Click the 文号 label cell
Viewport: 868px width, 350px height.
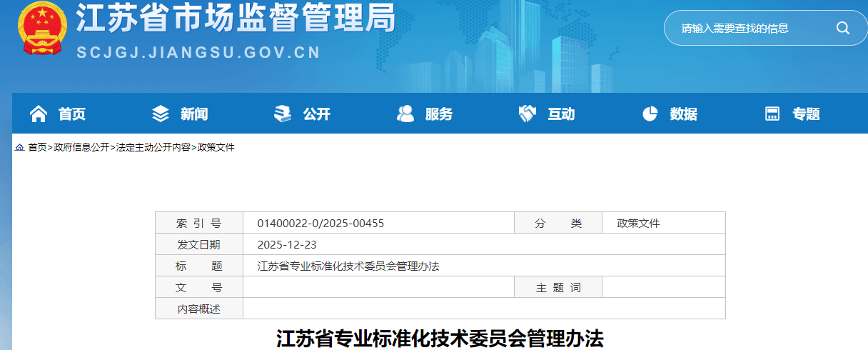tap(199, 287)
